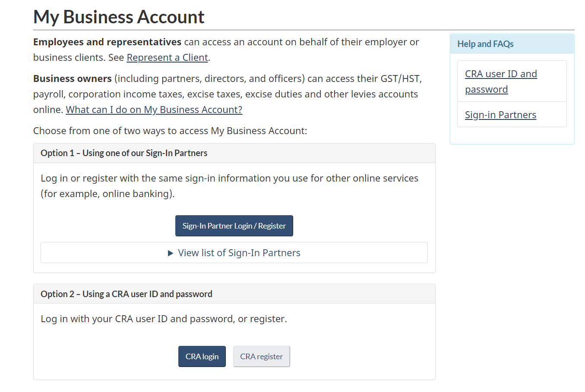Click the '(for example, online banking)' text

point(108,194)
